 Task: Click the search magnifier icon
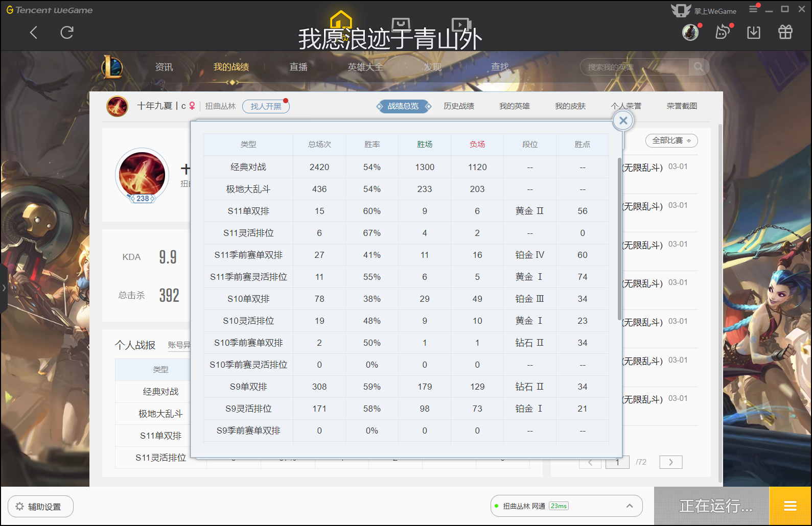[x=699, y=67]
